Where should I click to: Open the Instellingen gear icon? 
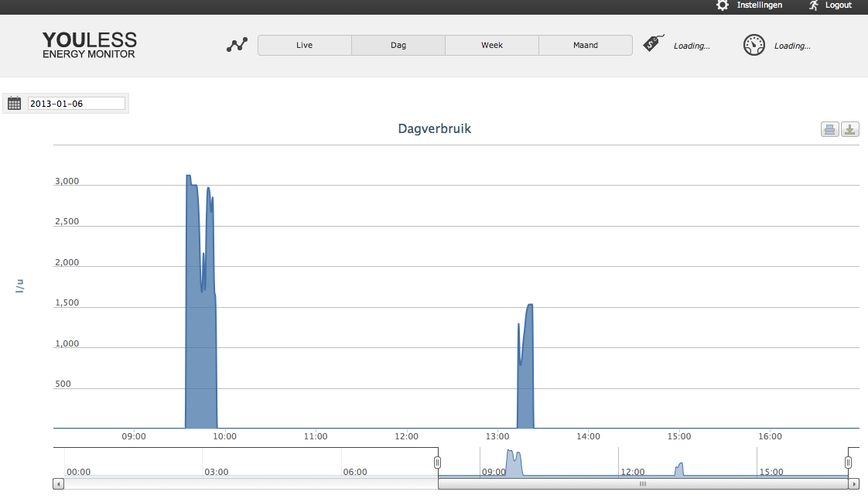point(723,5)
